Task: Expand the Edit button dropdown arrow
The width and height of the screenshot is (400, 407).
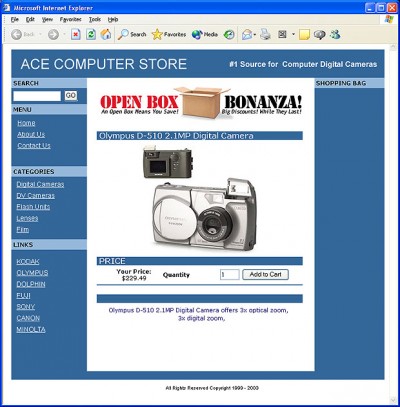Action: point(293,34)
